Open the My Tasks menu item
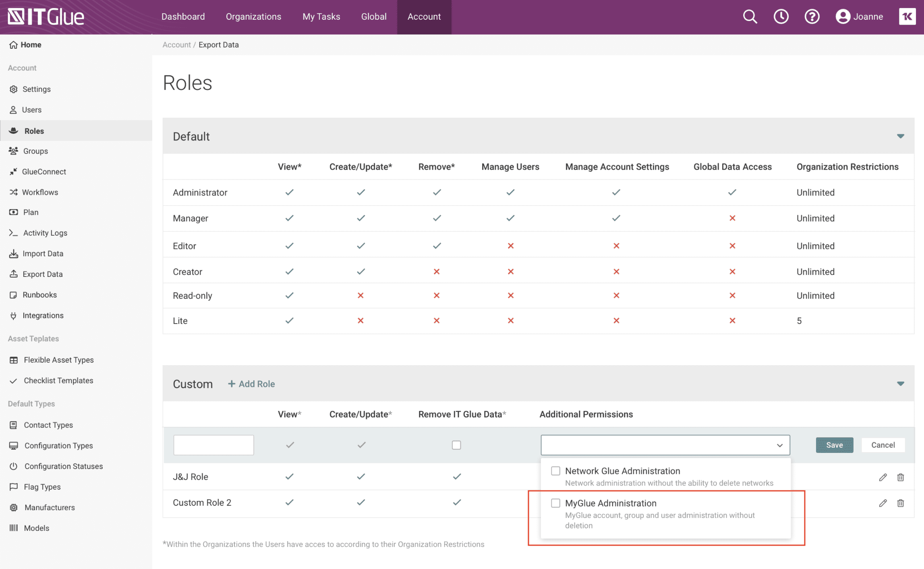924x569 pixels. [321, 17]
